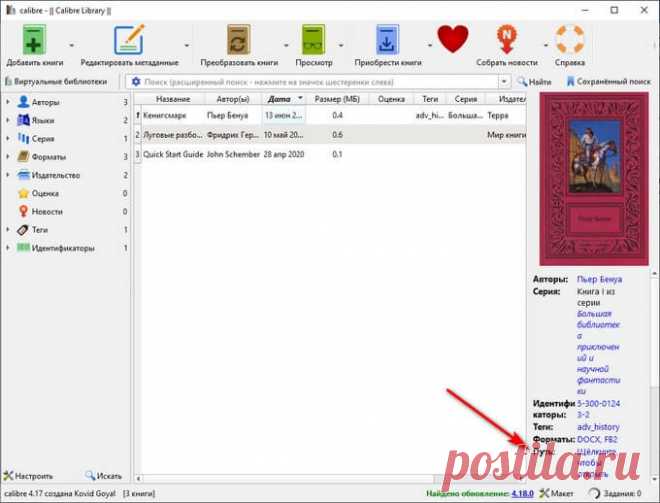Open the 4.18.0 update link
Screen dimensions: 660x503
[x=522, y=493]
